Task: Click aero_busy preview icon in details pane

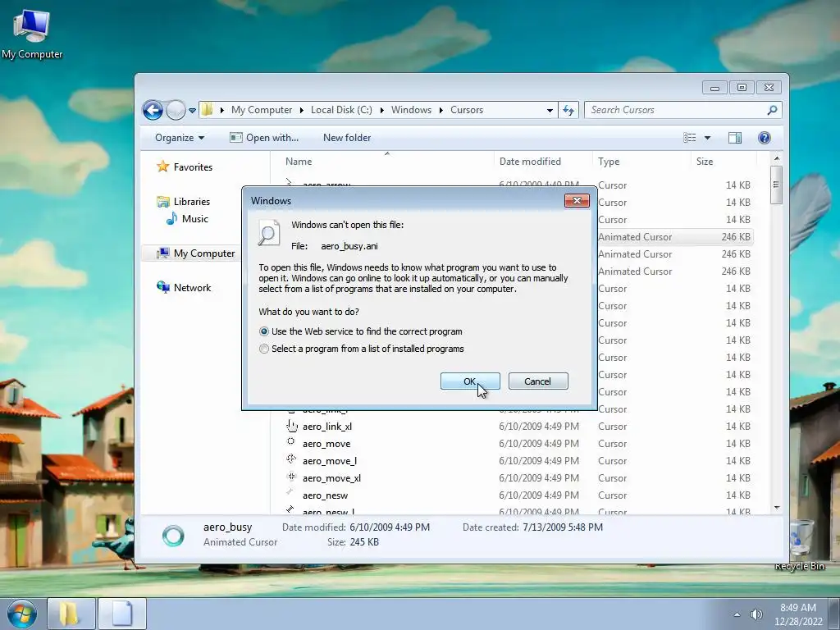Action: coord(173,536)
